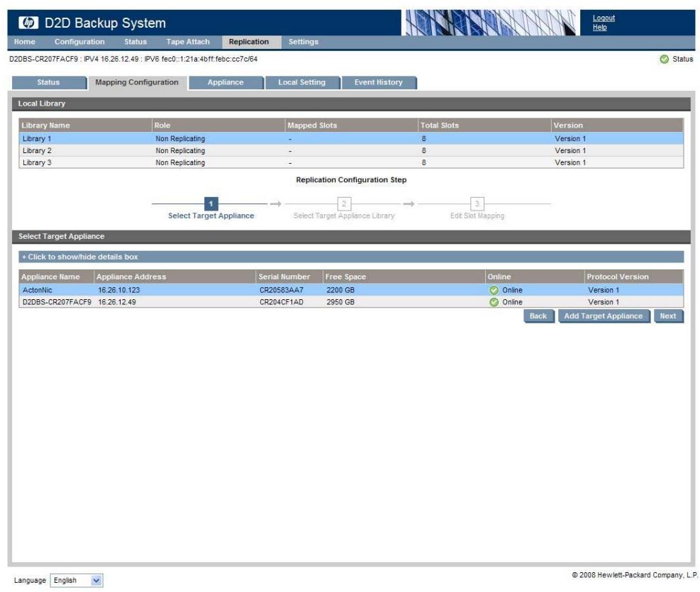This screenshot has width=700, height=592.
Task: Click the Appliance Name column header
Action: [x=56, y=277]
